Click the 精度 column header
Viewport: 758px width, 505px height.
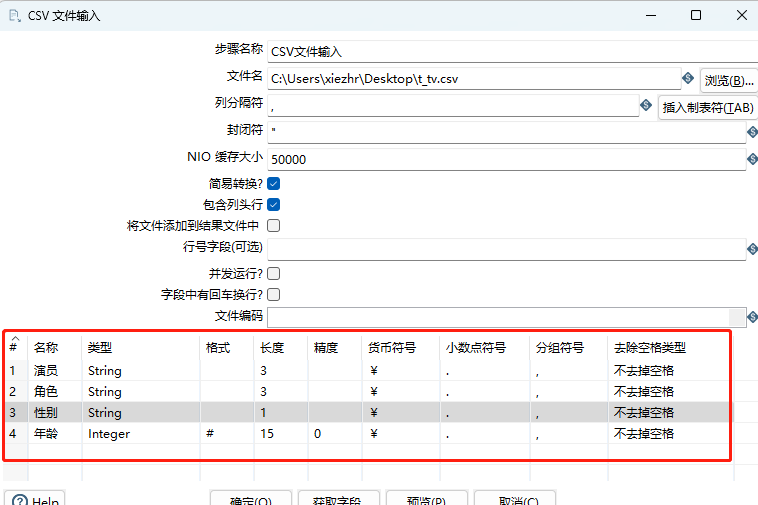(x=335, y=347)
